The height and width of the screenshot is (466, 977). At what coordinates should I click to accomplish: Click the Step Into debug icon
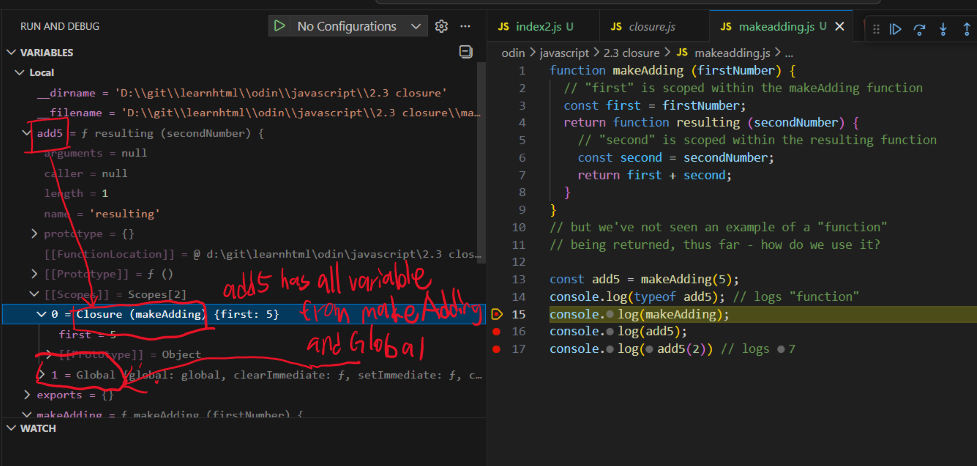point(942,30)
